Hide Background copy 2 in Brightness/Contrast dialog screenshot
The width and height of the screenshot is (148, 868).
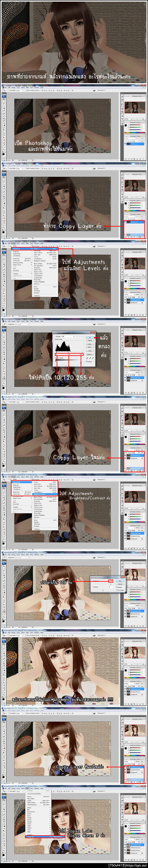pyautogui.click(x=125, y=611)
